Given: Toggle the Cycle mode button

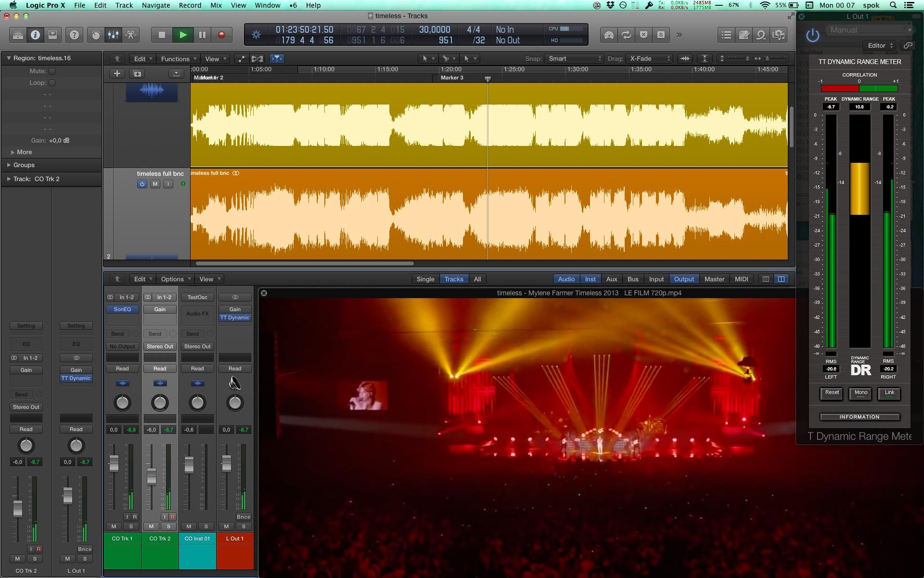Looking at the screenshot, I should [x=626, y=35].
